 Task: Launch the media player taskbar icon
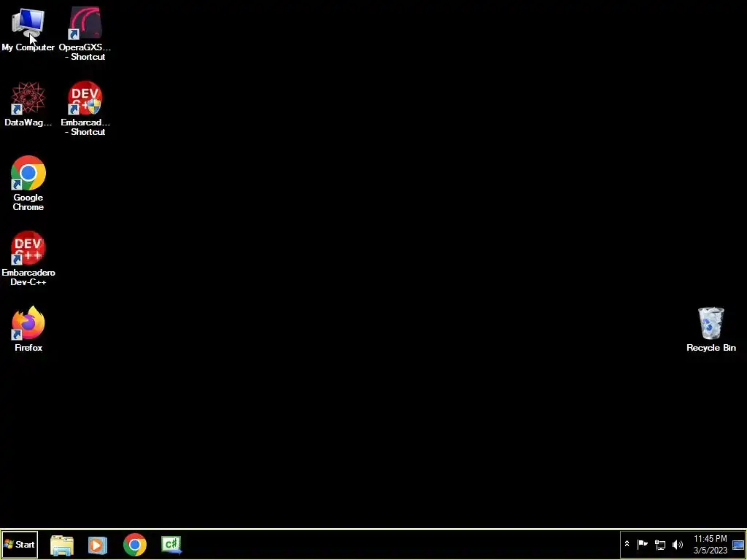[98, 545]
